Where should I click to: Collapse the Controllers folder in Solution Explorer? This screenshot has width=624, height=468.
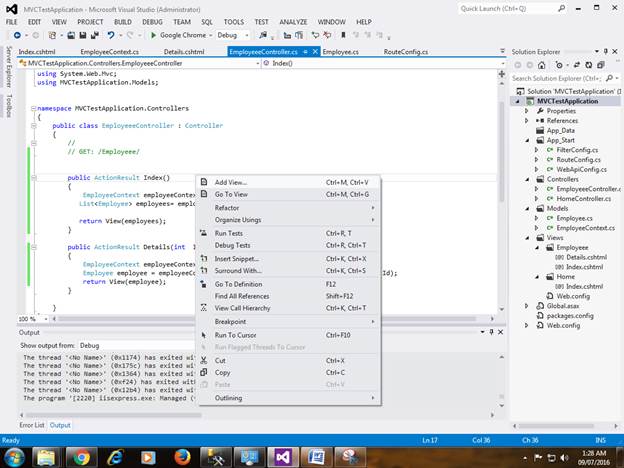[x=528, y=180]
